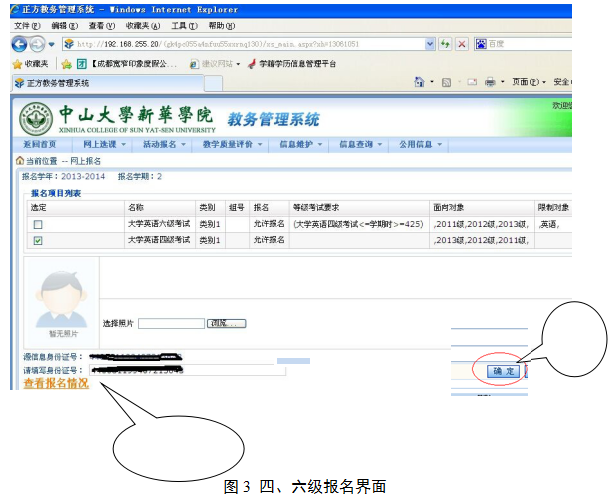Image resolution: width=611 pixels, height=503 pixels.
Task: Open the 查看报名情况 link
Action: [x=57, y=383]
